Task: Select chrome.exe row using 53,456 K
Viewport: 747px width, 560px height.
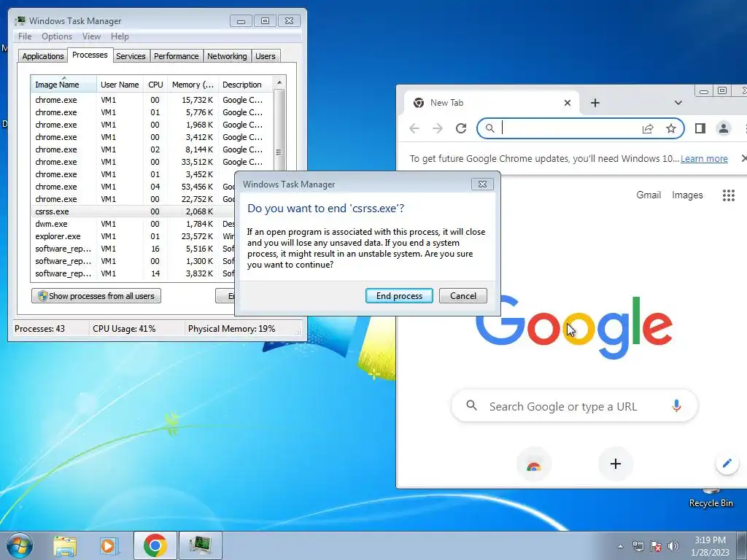Action: [x=133, y=187]
